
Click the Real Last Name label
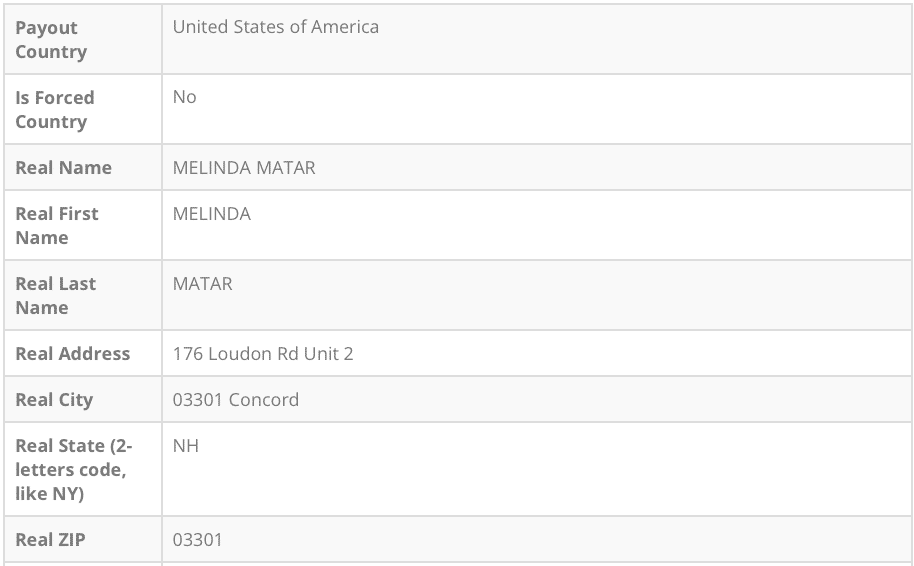55,296
